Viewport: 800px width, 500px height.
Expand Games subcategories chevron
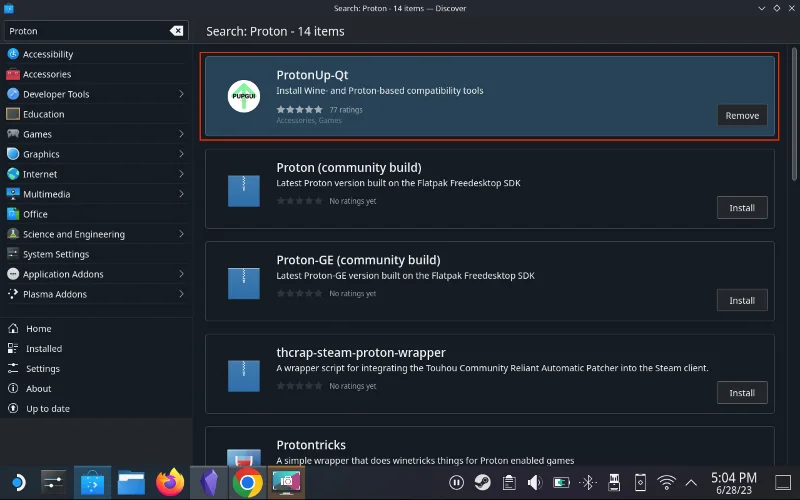tap(181, 134)
